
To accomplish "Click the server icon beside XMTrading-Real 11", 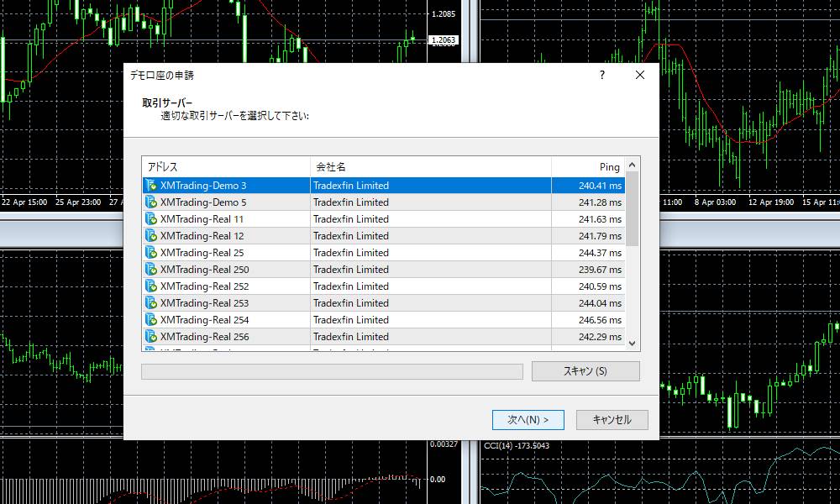I will pyautogui.click(x=150, y=218).
